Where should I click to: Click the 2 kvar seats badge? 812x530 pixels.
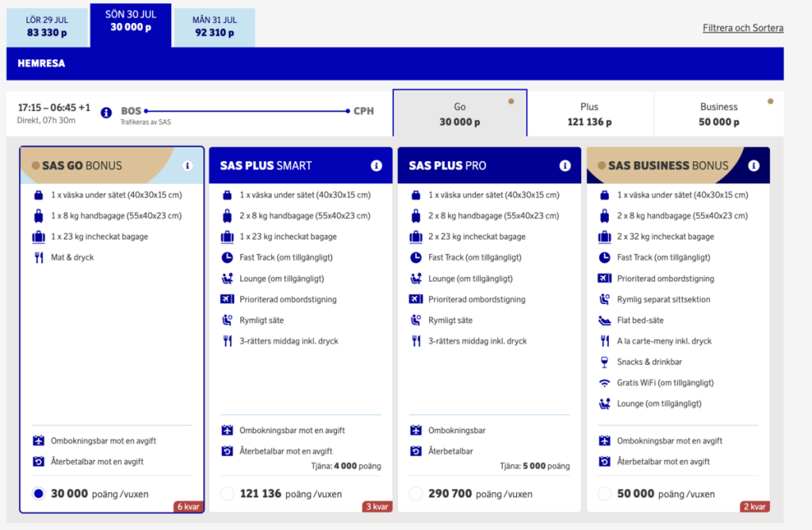coord(755,507)
